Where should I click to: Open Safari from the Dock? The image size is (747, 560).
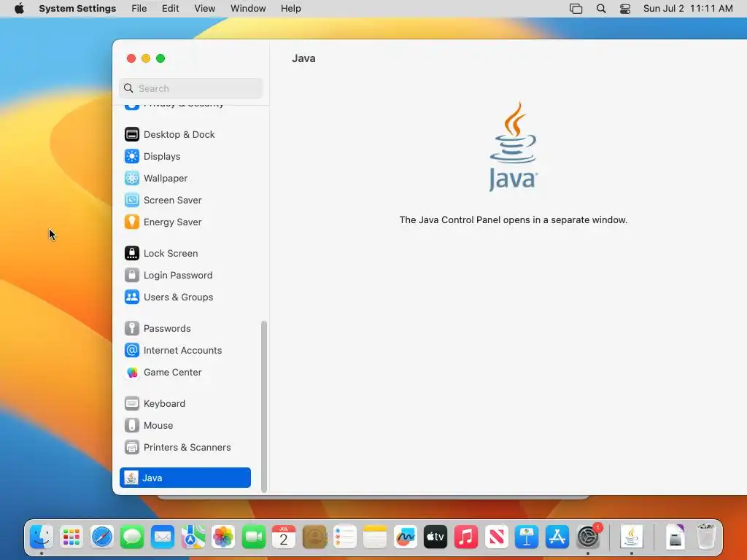(x=102, y=537)
